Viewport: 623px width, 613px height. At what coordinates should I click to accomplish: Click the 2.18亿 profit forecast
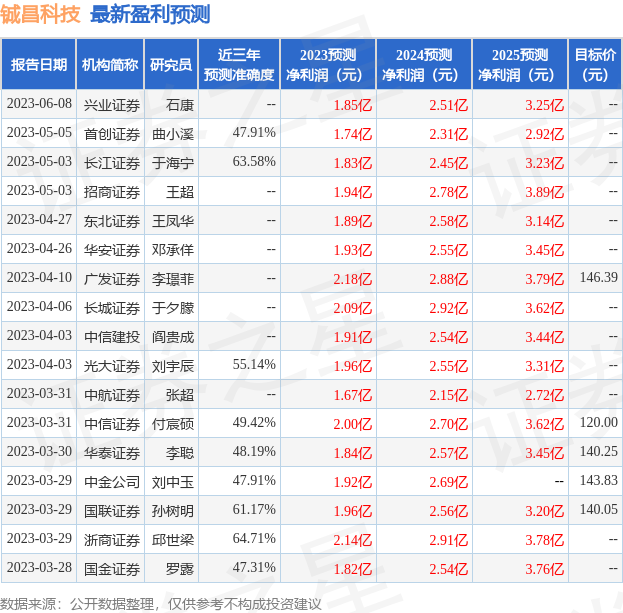353,279
